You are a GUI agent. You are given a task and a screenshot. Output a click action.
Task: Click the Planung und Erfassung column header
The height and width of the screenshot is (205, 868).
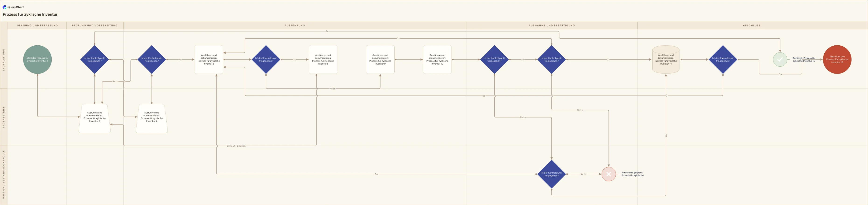pyautogui.click(x=37, y=25)
